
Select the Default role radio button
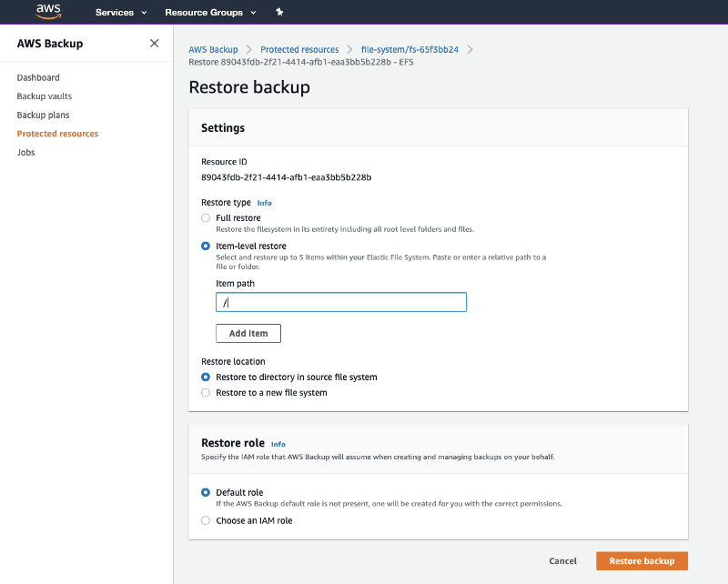pyautogui.click(x=206, y=492)
